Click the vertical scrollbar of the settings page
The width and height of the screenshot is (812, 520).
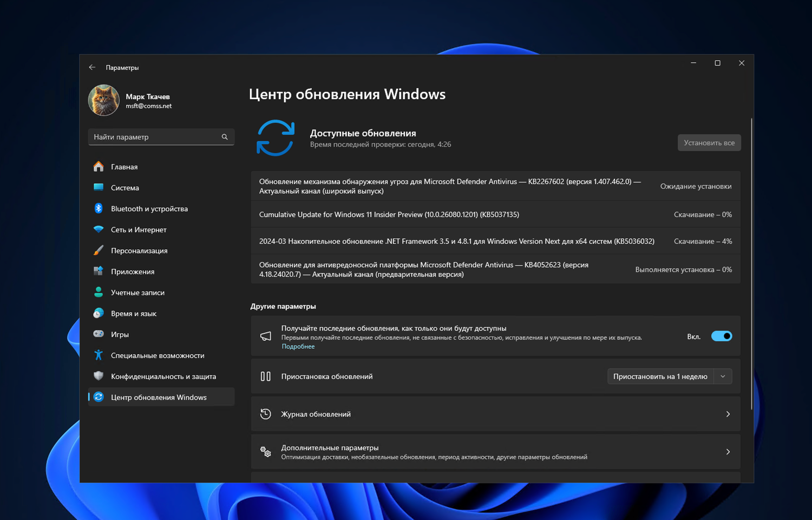tap(751, 264)
